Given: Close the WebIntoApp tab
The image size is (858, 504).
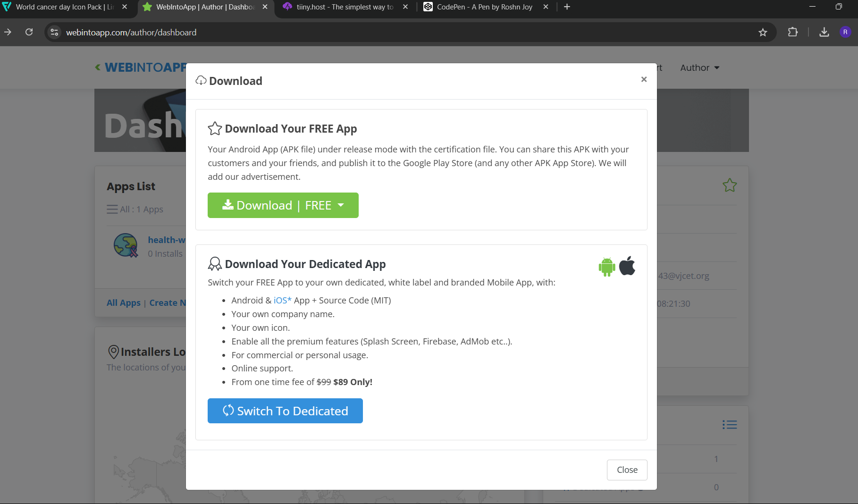Looking at the screenshot, I should click(265, 7).
